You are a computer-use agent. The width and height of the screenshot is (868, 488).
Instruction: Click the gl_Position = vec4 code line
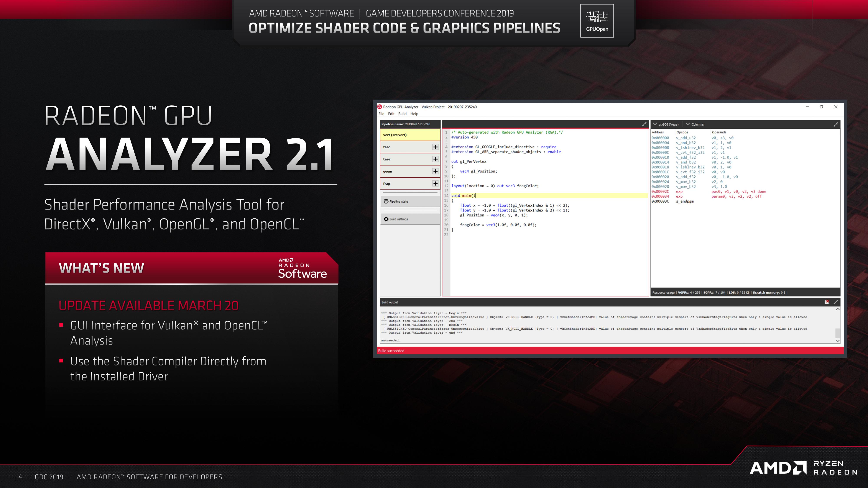click(494, 215)
